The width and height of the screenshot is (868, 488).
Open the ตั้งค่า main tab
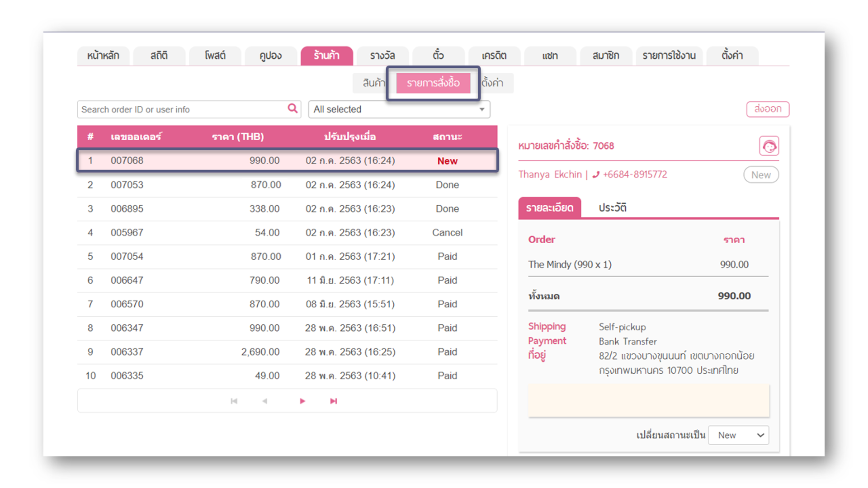tap(732, 56)
